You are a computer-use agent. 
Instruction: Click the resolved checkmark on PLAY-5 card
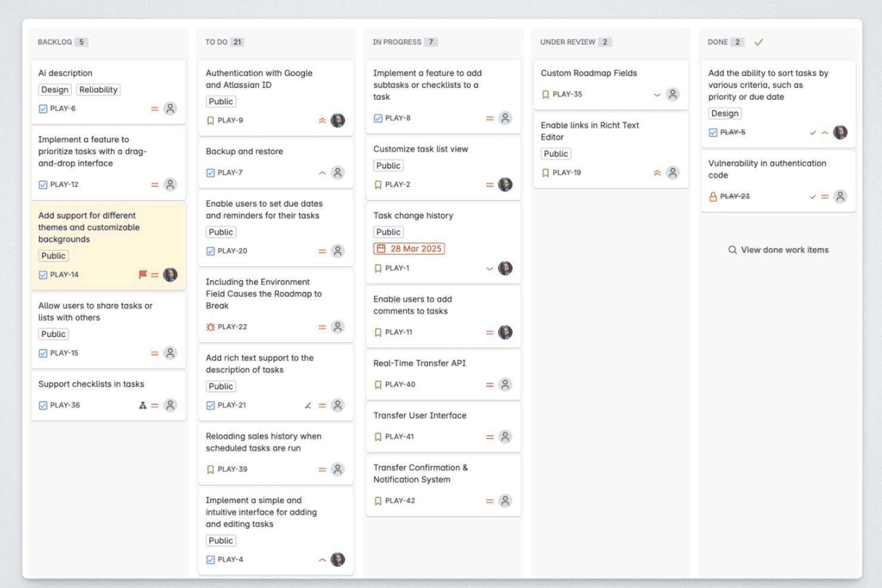point(813,133)
